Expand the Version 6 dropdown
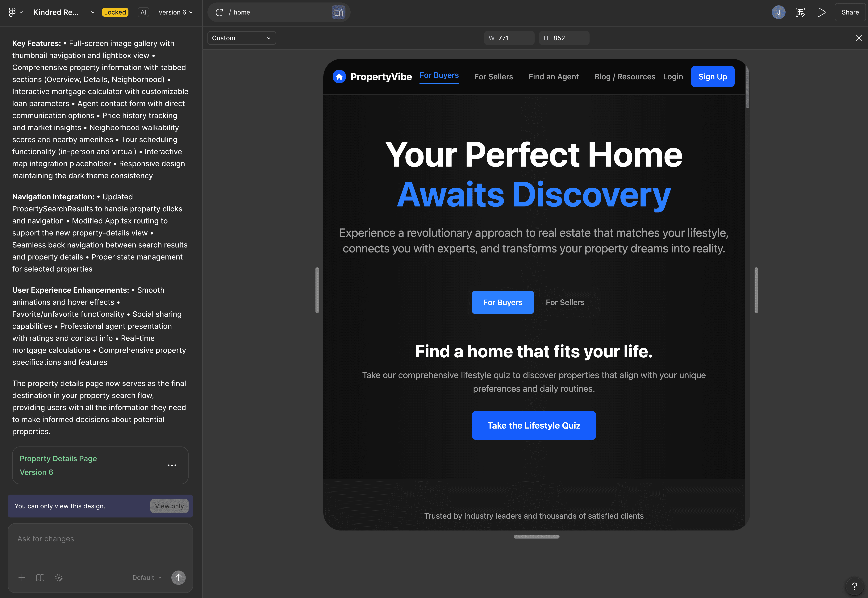Image resolution: width=868 pixels, height=598 pixels. coord(175,12)
